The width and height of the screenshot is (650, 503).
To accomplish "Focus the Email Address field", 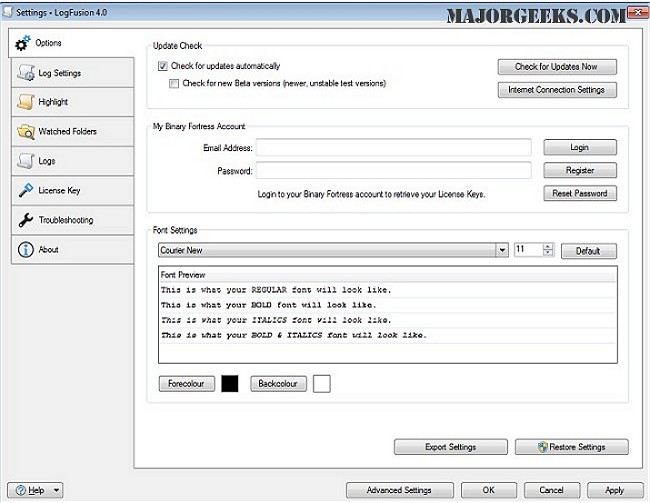I will click(393, 148).
